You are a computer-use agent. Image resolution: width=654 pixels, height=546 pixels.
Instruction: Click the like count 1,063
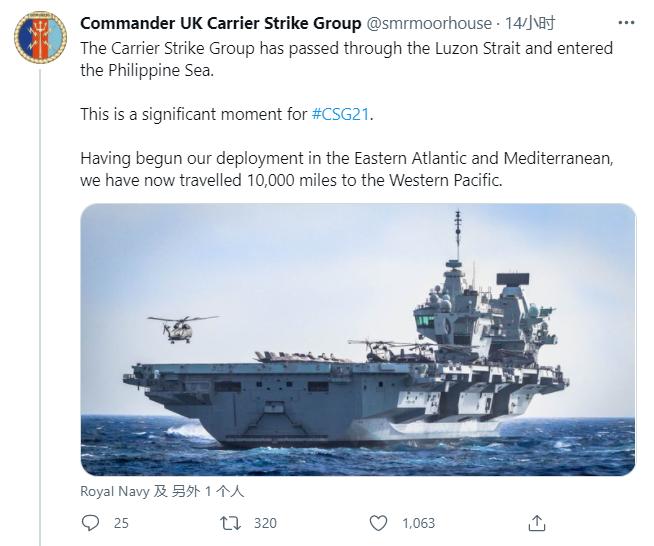419,523
